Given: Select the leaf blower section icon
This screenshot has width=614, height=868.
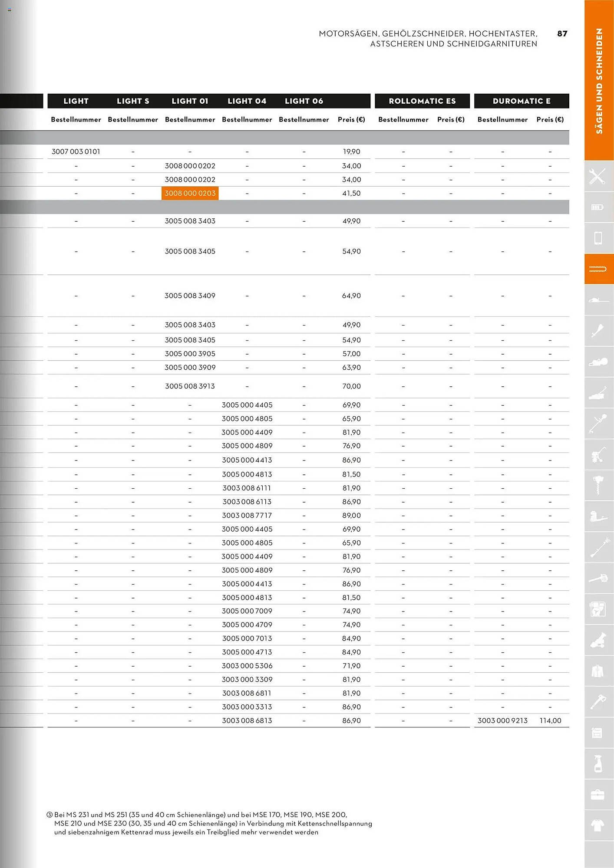Looking at the screenshot, I should coord(599,579).
